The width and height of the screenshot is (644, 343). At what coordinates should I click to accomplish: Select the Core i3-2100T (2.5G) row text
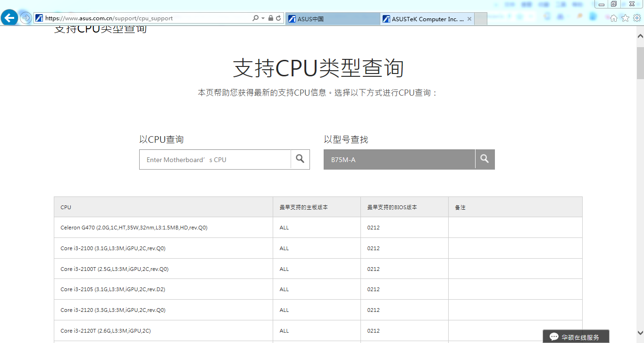pyautogui.click(x=115, y=269)
